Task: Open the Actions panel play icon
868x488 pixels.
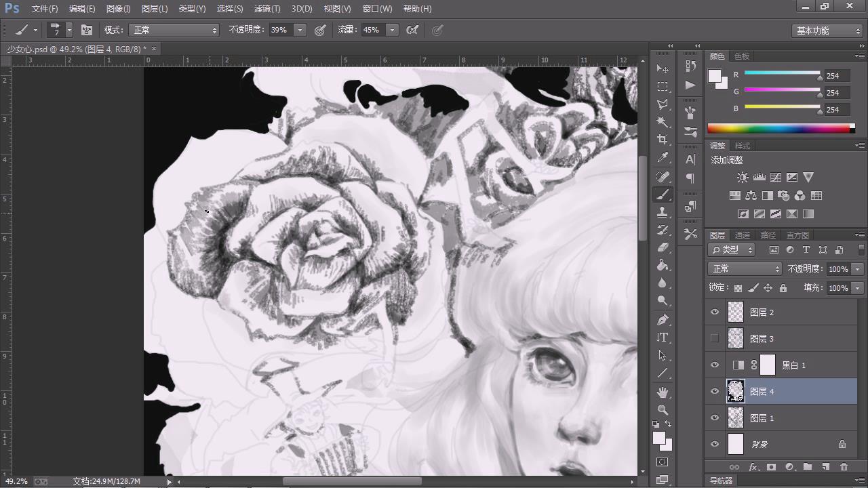Action: [690, 85]
